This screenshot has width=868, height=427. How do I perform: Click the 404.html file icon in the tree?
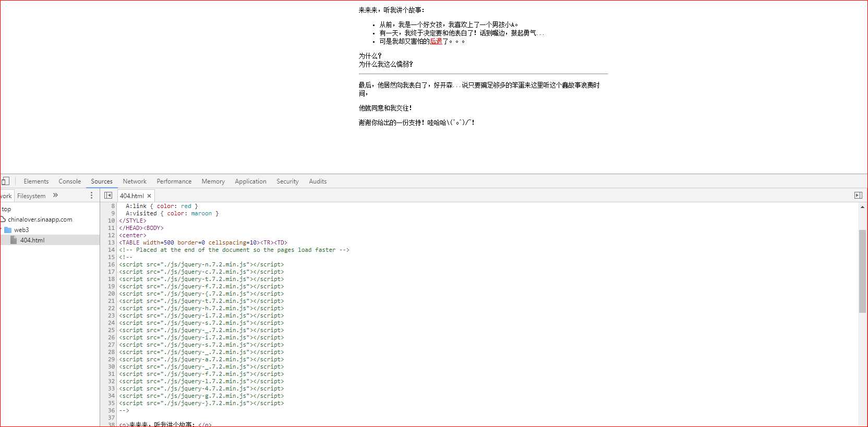14,240
